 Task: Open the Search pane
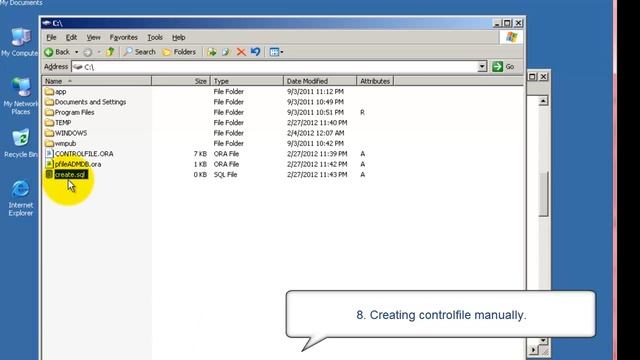coord(140,52)
